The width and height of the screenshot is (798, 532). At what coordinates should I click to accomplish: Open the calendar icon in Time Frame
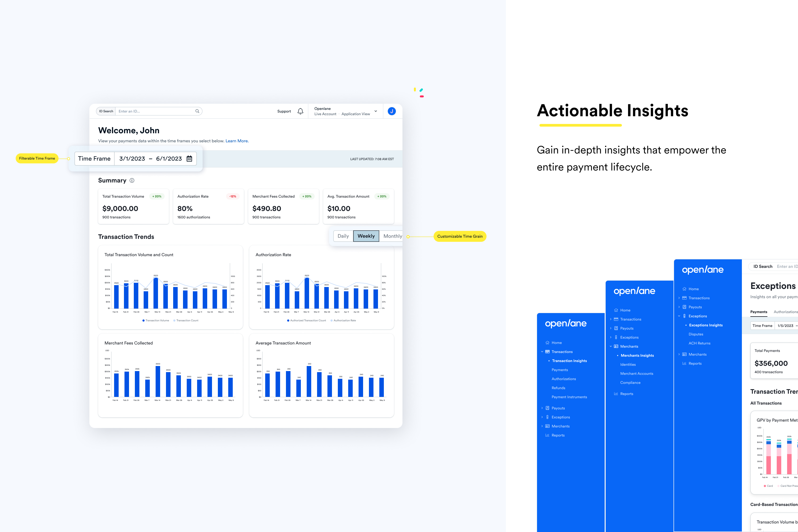189,159
